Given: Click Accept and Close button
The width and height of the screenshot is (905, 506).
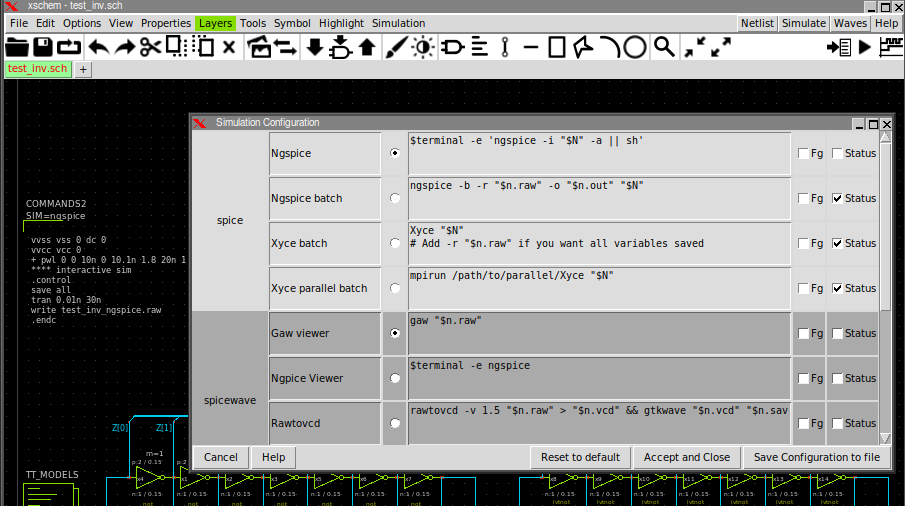Looking at the screenshot, I should coord(685,457).
